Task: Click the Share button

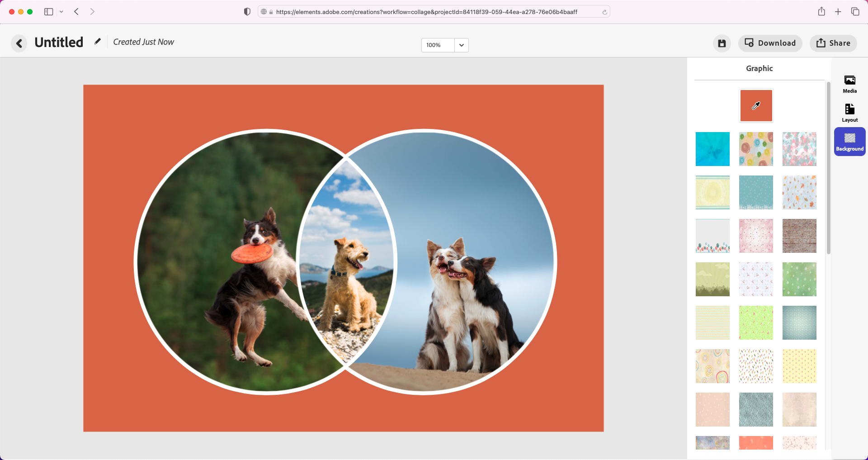Action: point(833,43)
